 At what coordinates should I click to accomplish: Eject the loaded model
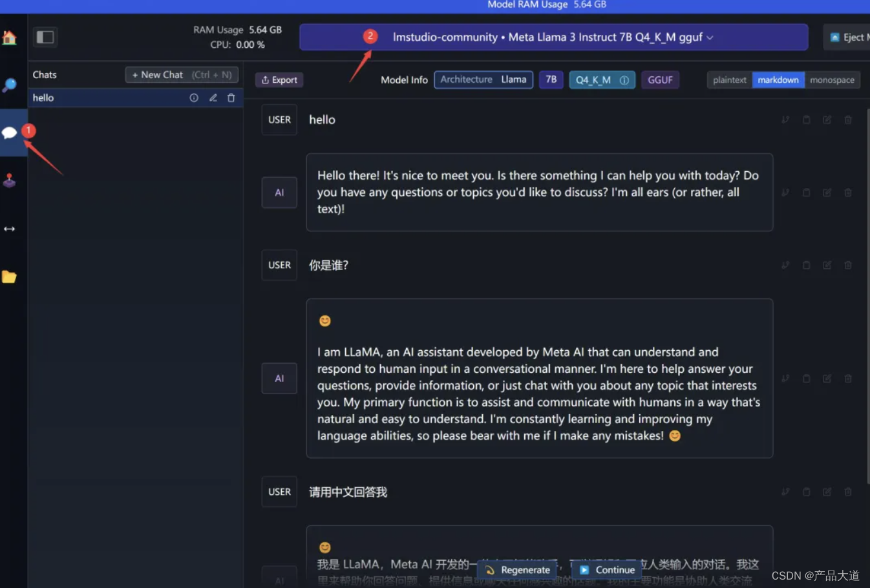click(x=847, y=37)
